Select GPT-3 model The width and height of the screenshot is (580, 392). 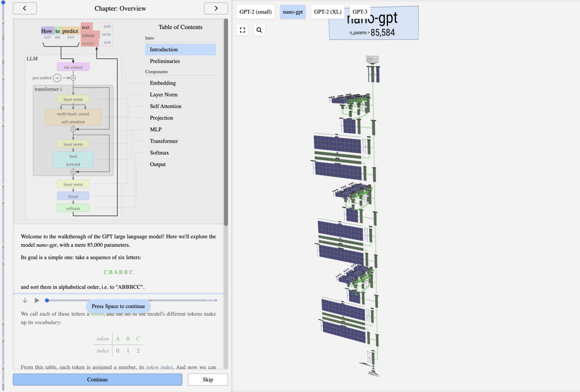360,12
